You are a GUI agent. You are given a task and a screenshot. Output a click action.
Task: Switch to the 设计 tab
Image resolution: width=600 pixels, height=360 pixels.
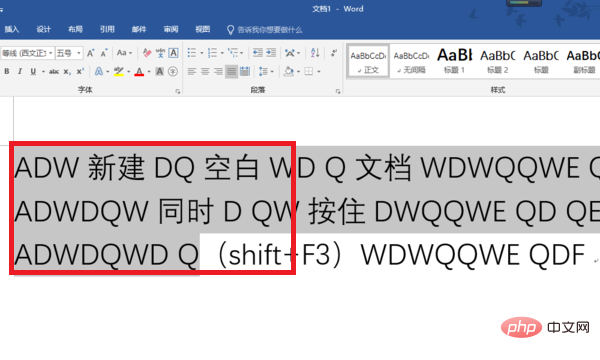pos(43,29)
